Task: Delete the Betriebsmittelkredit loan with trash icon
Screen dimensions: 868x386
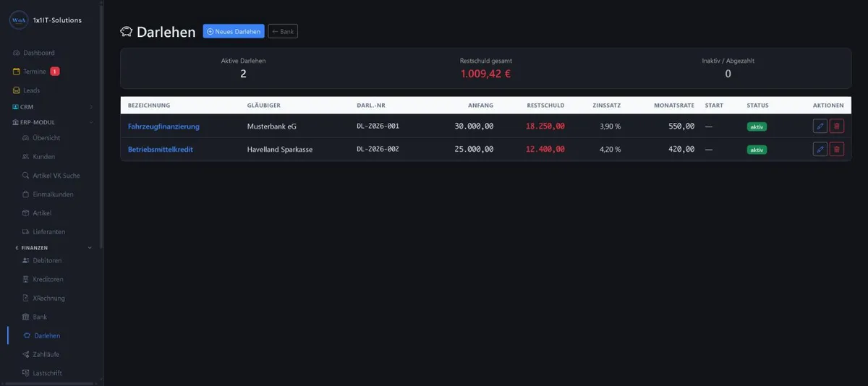Action: pyautogui.click(x=837, y=150)
